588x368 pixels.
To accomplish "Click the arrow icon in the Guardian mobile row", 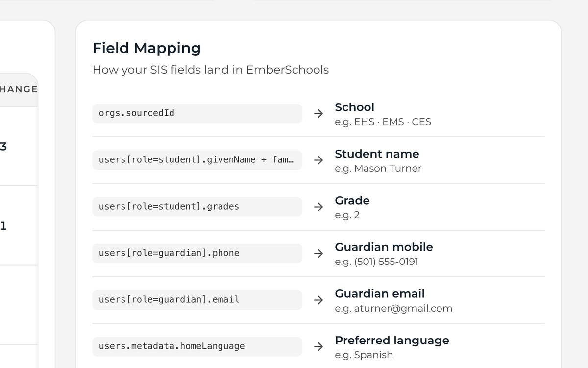I will tap(318, 253).
